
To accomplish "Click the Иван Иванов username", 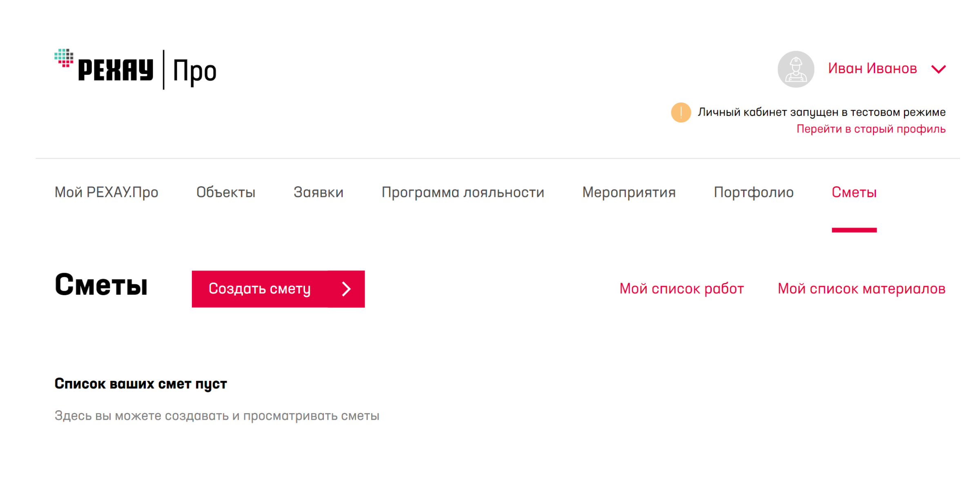I will (x=872, y=69).
